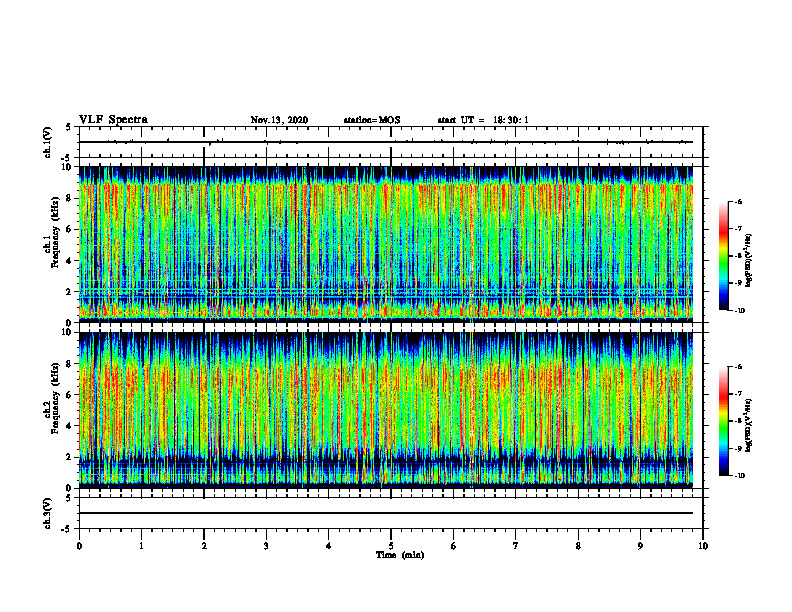The height and width of the screenshot is (612, 792).
Task: Click time axis tick label 3
Action: tap(266, 546)
